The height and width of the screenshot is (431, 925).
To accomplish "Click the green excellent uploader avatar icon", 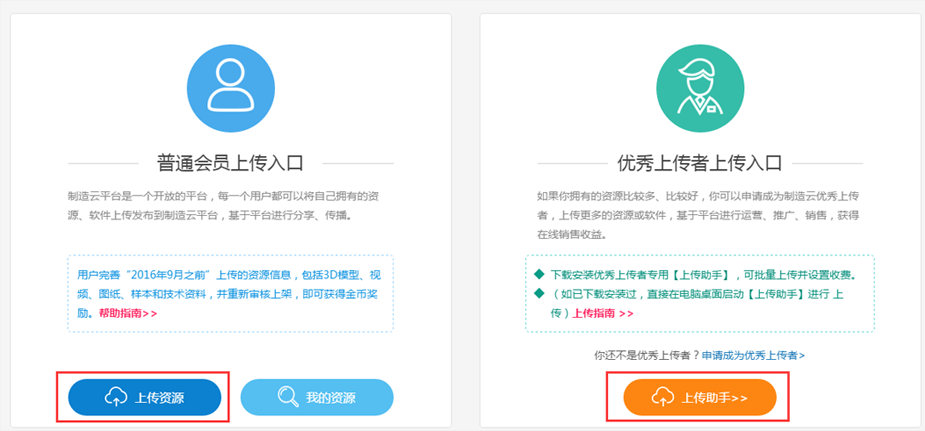I will 700,88.
